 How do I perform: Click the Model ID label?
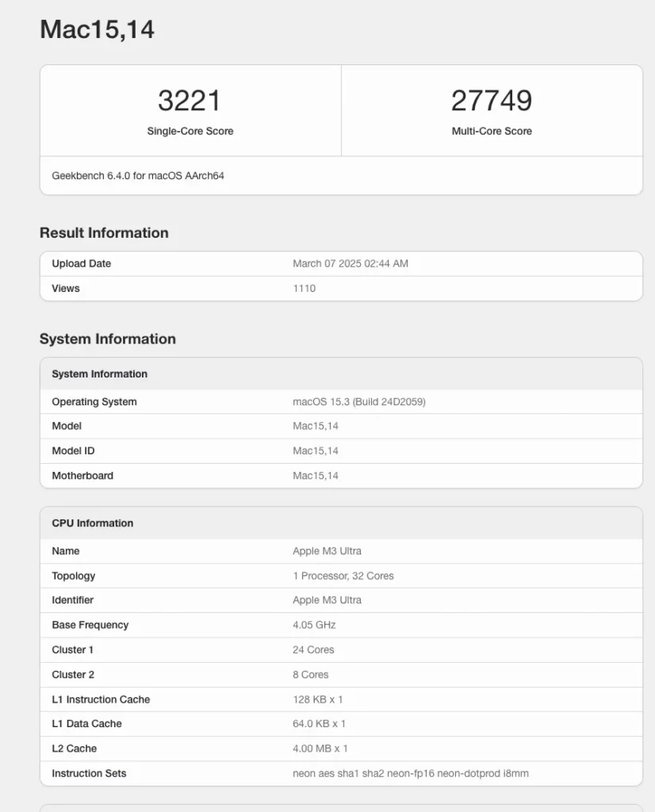[73, 451]
